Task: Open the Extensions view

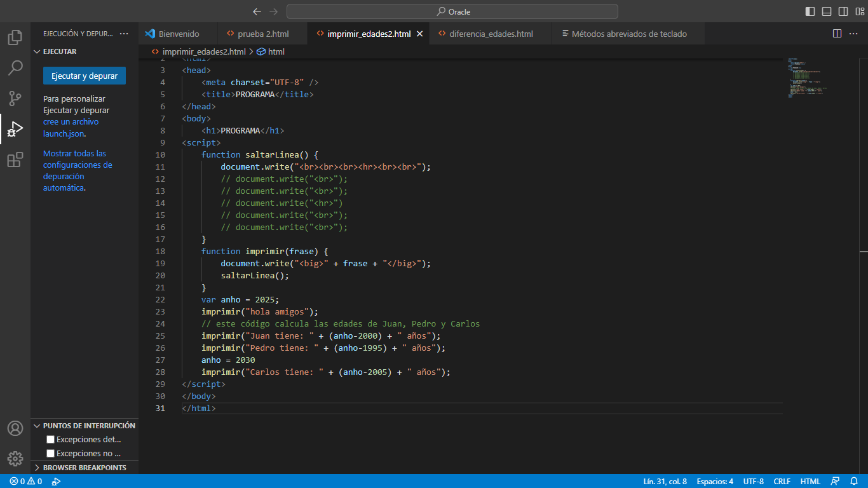Action: coord(15,159)
